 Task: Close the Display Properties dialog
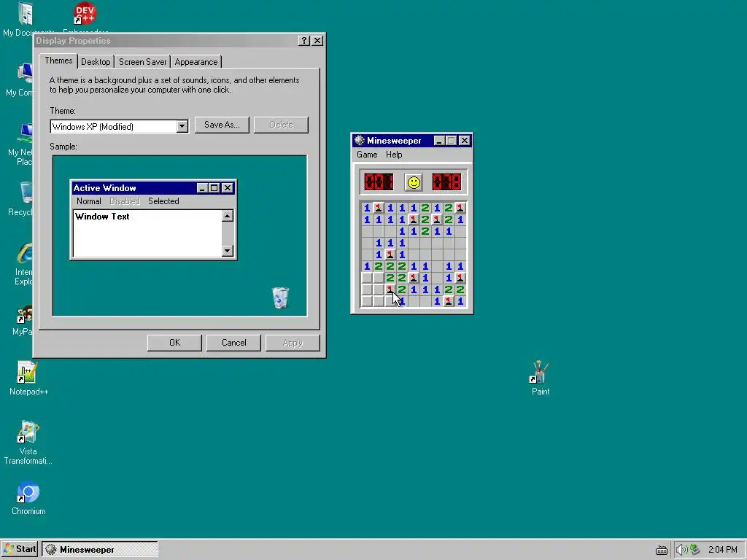pos(317,41)
